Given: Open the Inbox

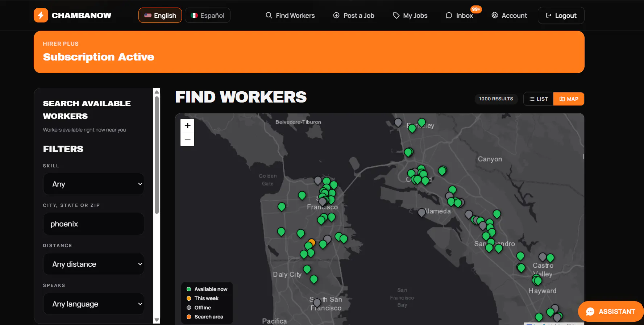Looking at the screenshot, I should point(460,15).
